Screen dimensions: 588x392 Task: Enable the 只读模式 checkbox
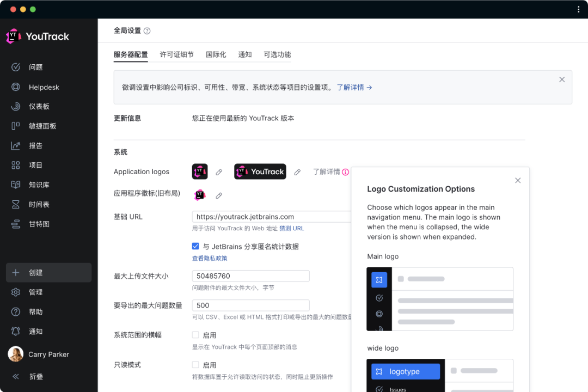pyautogui.click(x=195, y=365)
